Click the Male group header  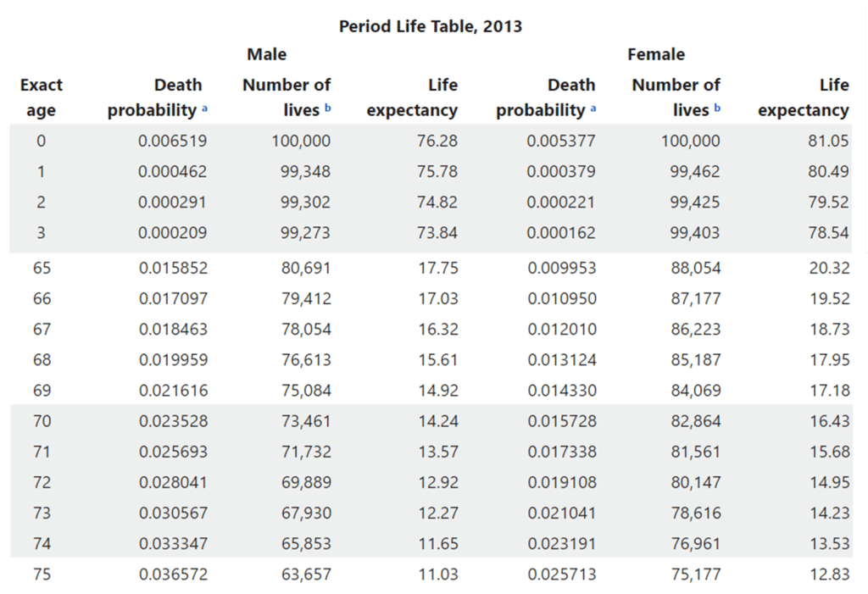267,54
